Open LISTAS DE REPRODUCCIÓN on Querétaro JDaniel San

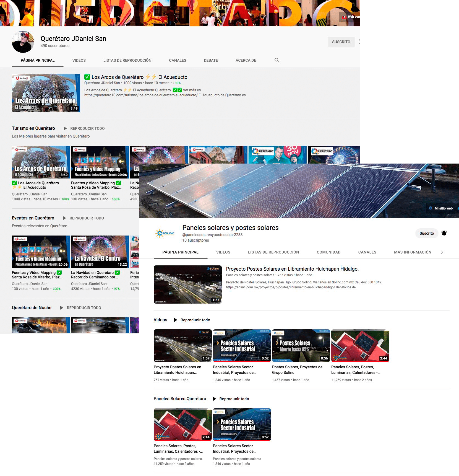tap(127, 60)
